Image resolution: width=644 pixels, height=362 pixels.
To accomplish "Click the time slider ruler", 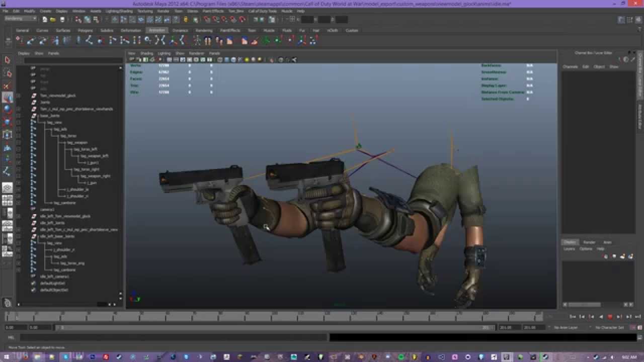I will pyautogui.click(x=275, y=317).
